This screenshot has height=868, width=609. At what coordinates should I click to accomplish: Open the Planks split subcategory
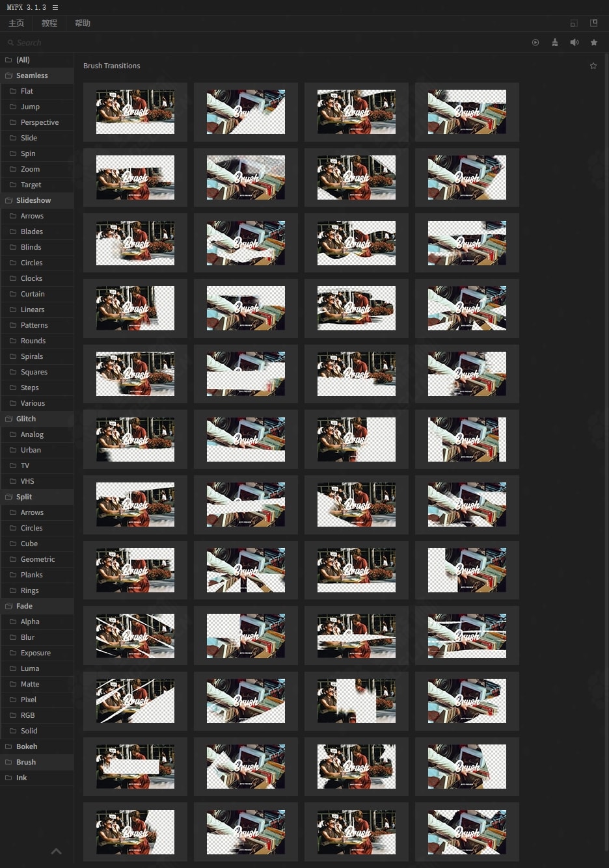pos(36,575)
